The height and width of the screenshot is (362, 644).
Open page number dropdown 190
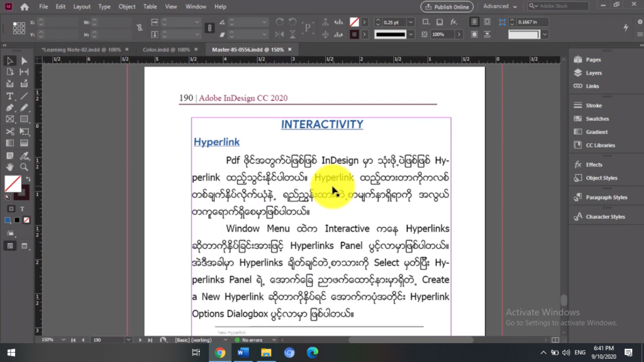click(x=128, y=340)
